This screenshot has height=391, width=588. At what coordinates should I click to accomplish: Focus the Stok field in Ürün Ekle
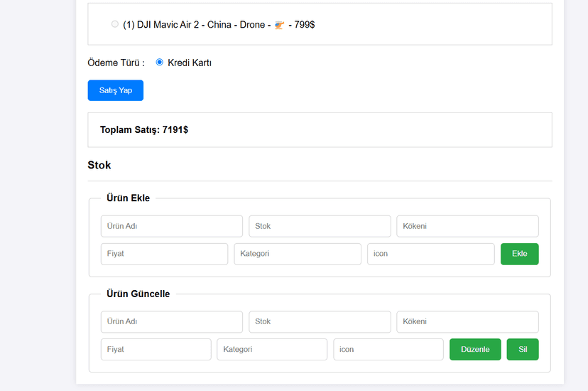320,226
